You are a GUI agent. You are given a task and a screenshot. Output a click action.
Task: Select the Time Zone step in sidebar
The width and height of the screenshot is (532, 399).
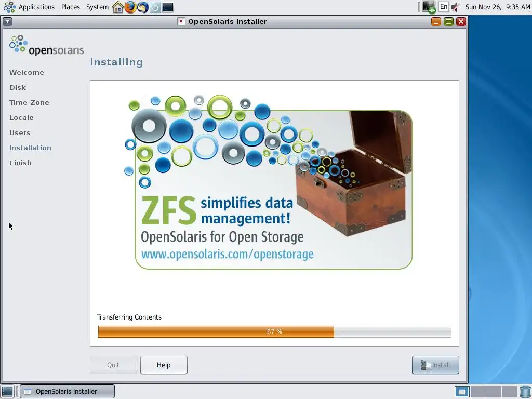coord(29,102)
